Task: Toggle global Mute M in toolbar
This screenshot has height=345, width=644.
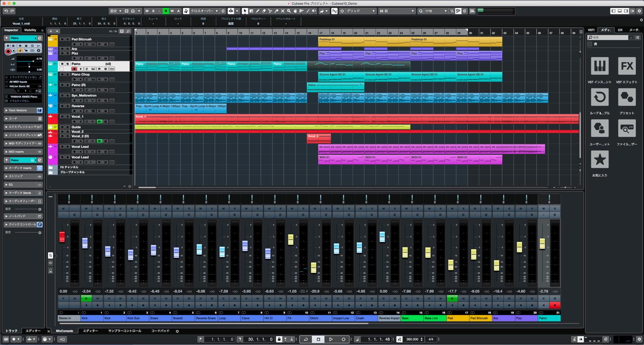Action: click(147, 11)
